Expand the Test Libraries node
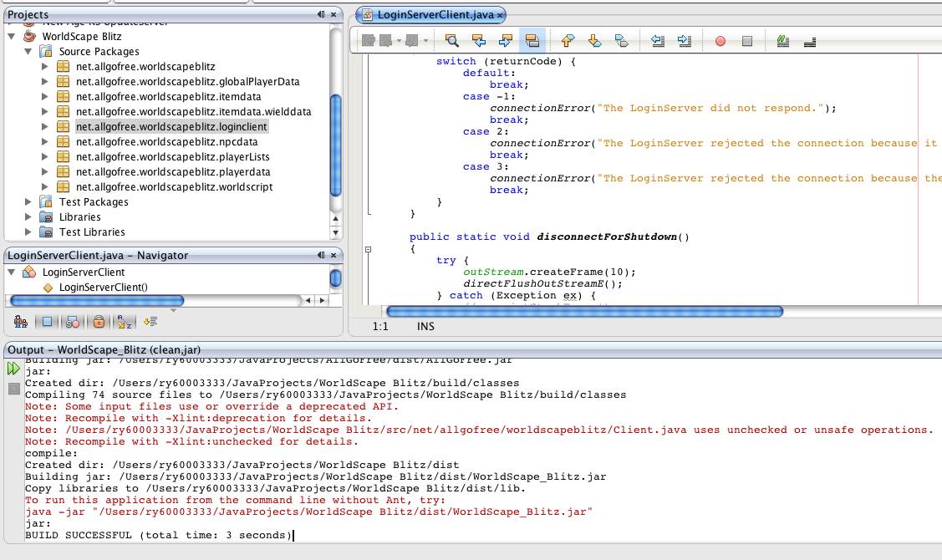This screenshot has height=560, width=942. click(28, 232)
